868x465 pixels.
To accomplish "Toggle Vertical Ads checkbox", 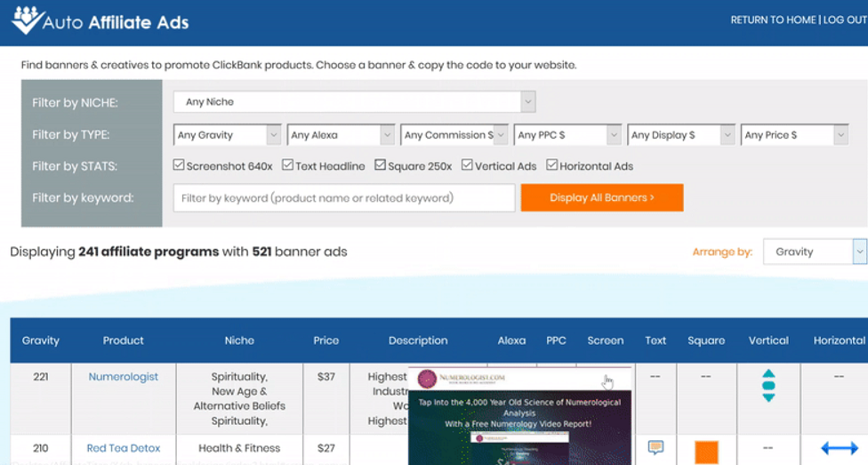I will click(x=467, y=165).
